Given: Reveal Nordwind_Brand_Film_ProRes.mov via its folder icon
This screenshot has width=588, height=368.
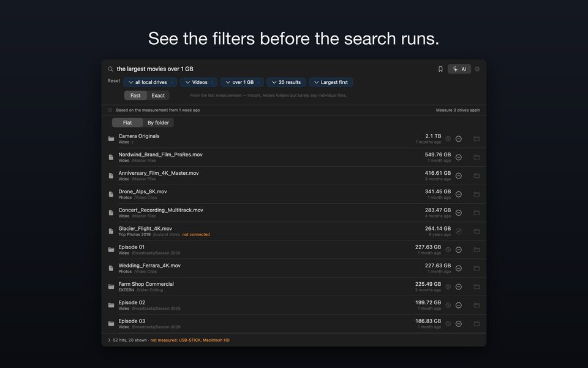Looking at the screenshot, I should pos(477,158).
